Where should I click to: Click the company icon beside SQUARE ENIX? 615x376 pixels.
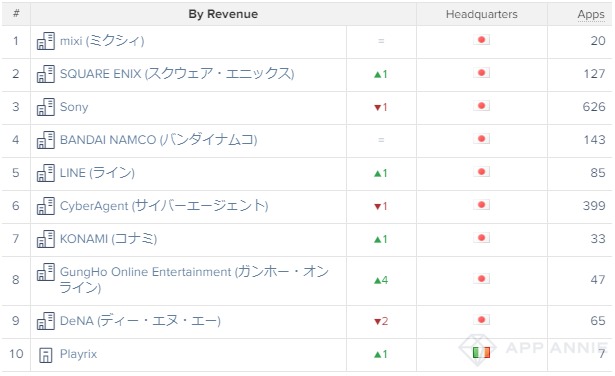[x=45, y=74]
